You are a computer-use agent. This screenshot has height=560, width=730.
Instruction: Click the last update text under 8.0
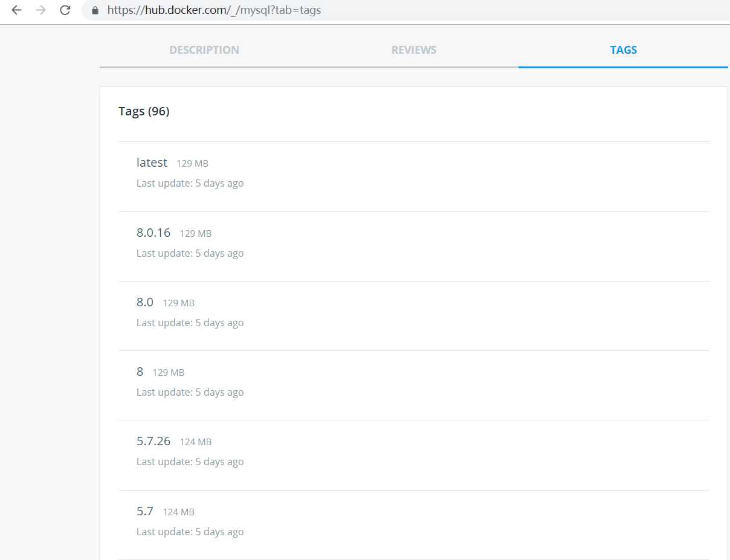click(x=190, y=323)
